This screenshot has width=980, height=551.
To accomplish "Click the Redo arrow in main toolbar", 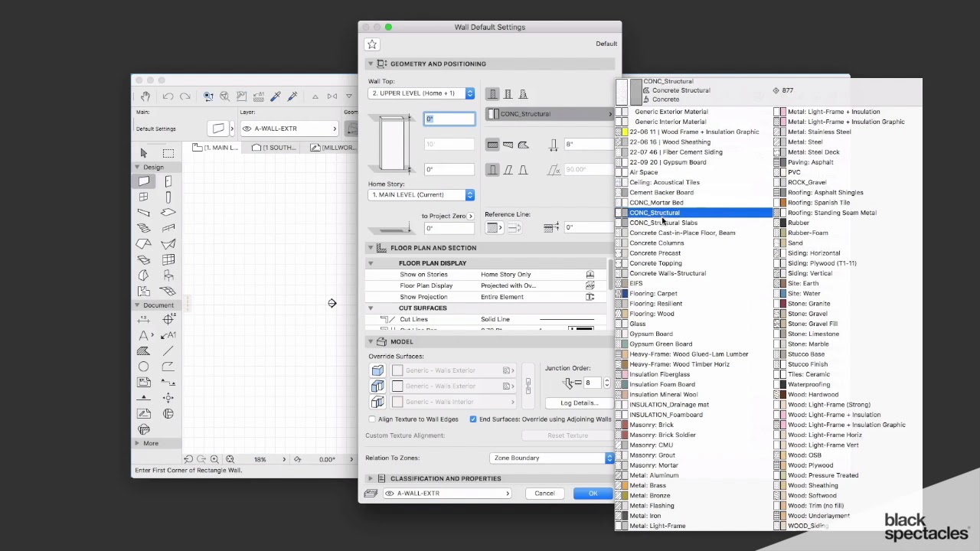I will coord(185,96).
